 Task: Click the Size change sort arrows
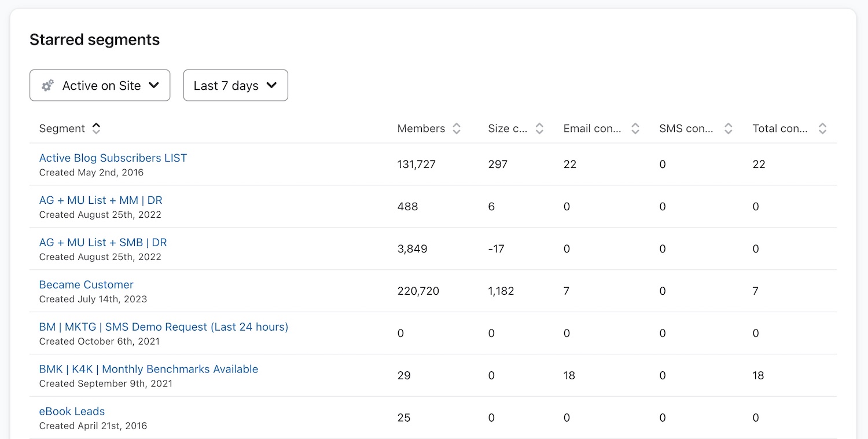539,129
